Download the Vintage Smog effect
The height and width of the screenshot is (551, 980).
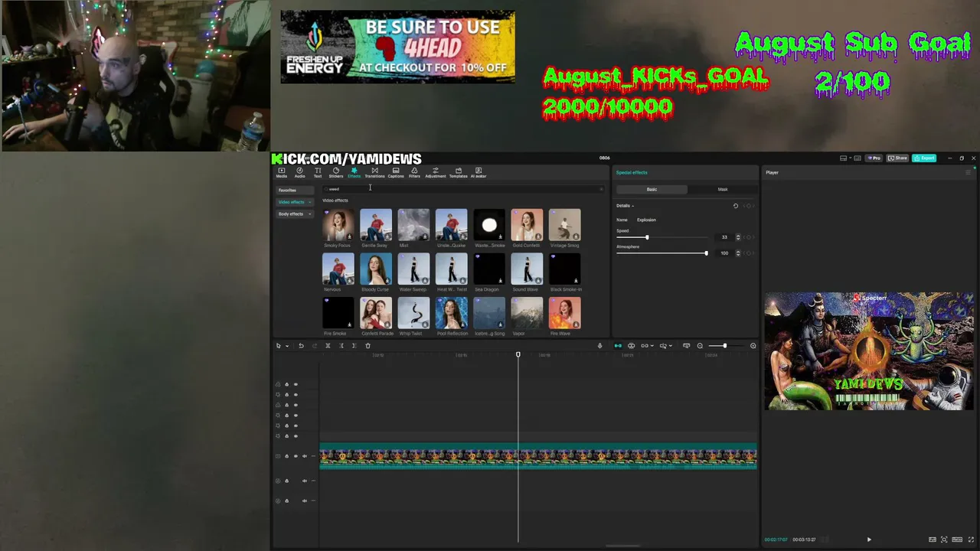coord(577,236)
